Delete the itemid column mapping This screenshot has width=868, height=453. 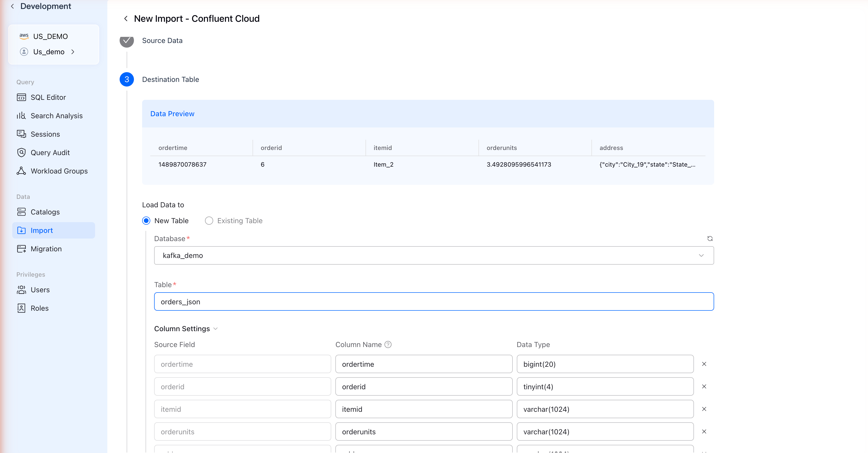[704, 409]
